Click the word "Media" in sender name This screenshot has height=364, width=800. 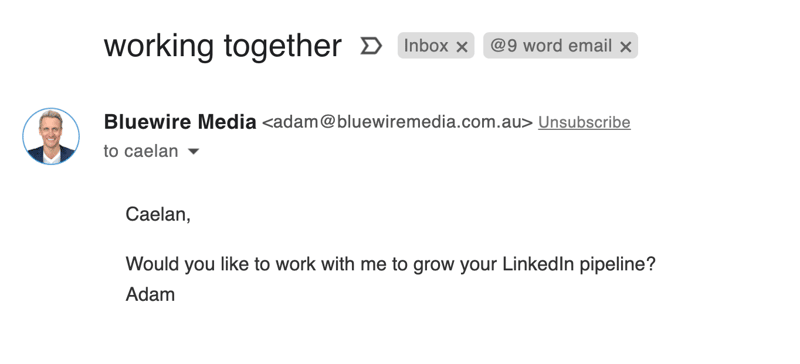click(227, 122)
